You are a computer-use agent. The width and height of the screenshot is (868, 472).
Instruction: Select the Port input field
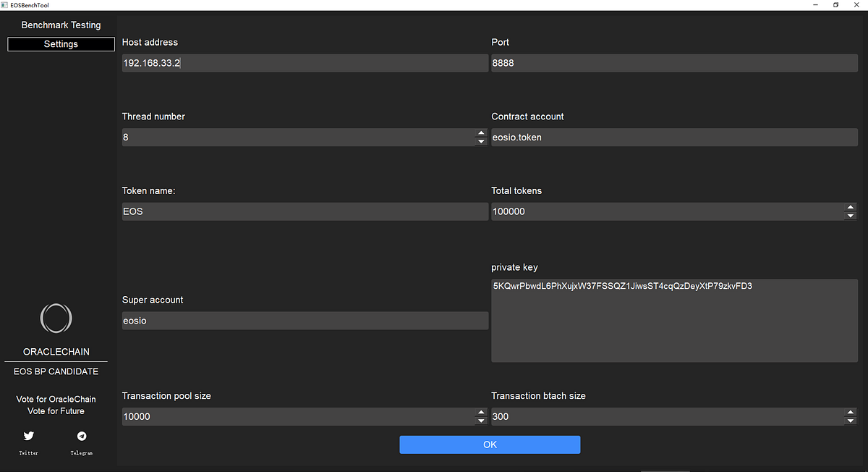pyautogui.click(x=673, y=63)
